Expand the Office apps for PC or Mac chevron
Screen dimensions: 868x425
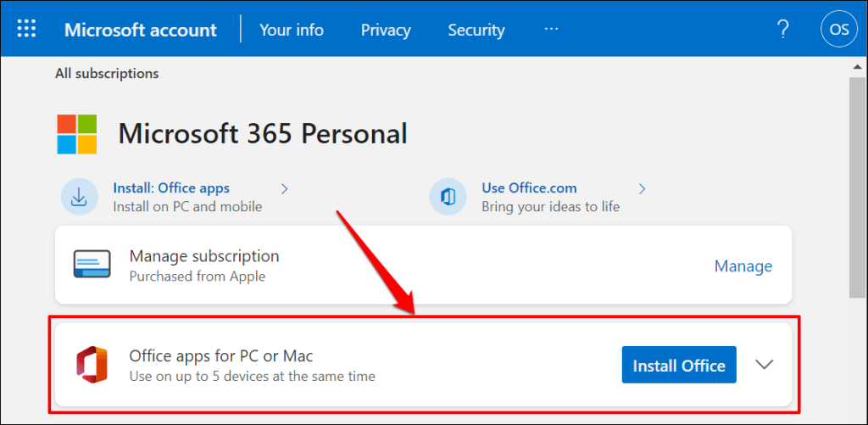[765, 365]
